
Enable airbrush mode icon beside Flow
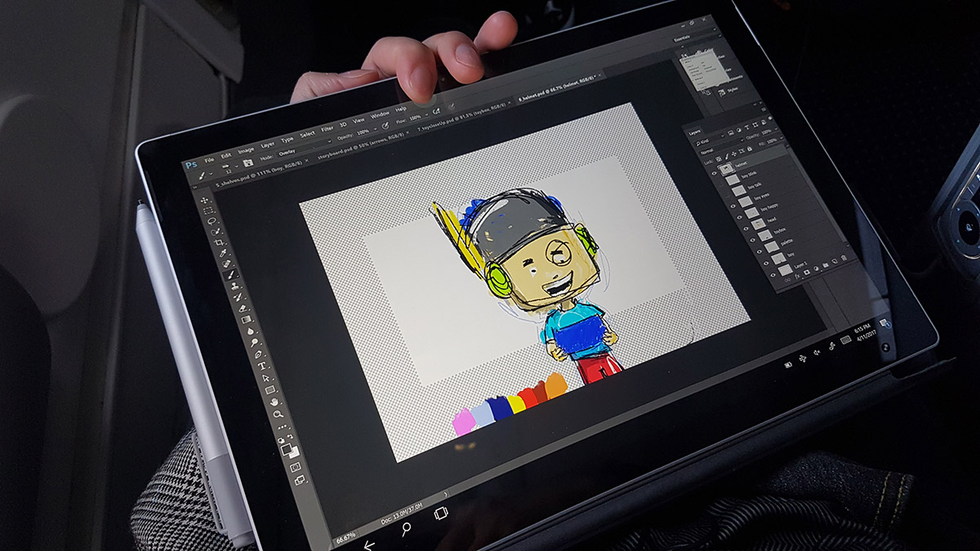tap(436, 111)
